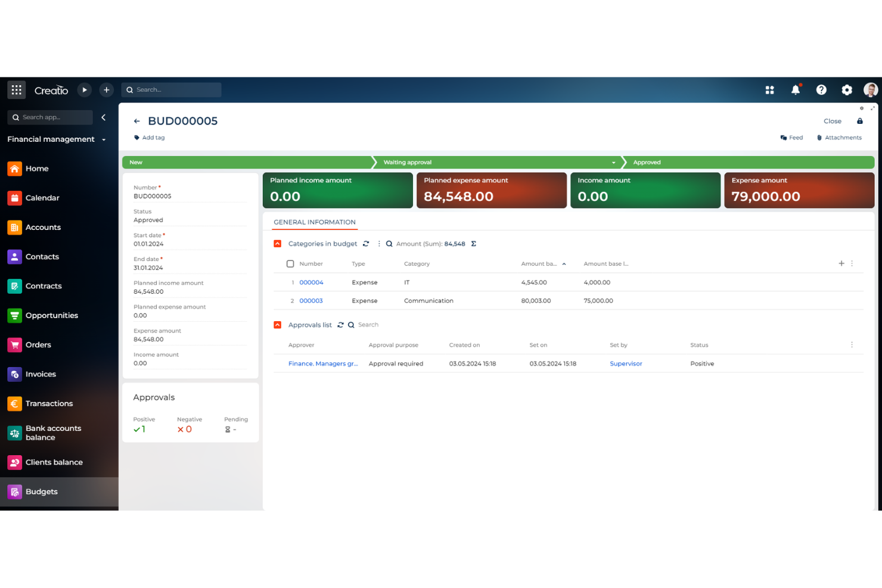Open Categories in budget section actions menu
This screenshot has width=882, height=588.
pos(379,244)
